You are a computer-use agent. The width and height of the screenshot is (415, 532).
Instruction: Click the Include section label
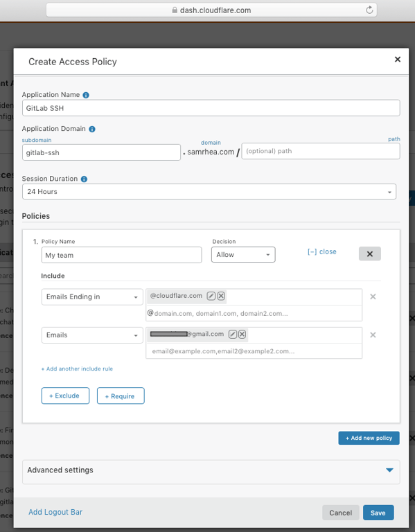pyautogui.click(x=53, y=276)
